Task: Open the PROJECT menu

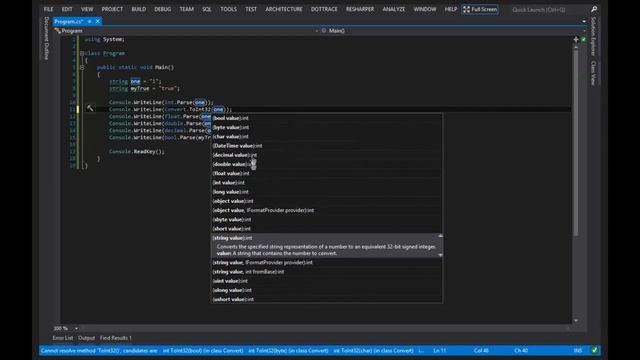Action: [x=112, y=9]
